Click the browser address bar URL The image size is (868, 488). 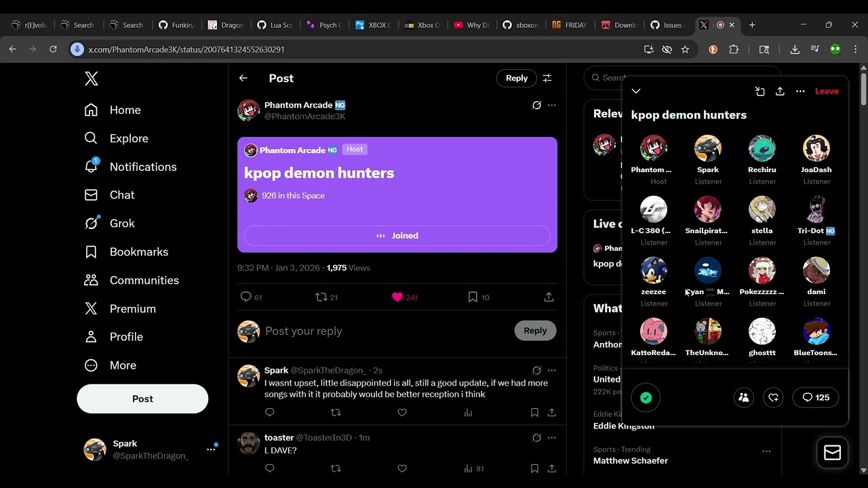[x=186, y=49]
